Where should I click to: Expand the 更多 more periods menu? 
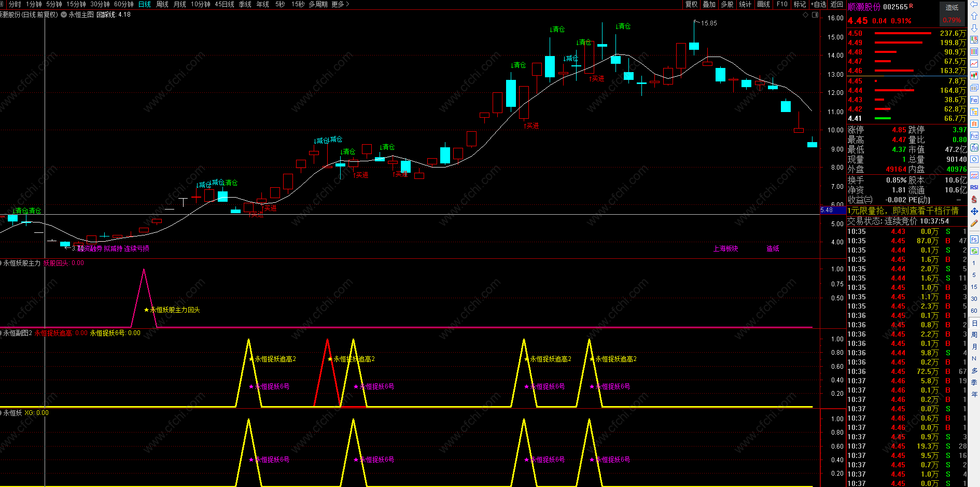340,4
